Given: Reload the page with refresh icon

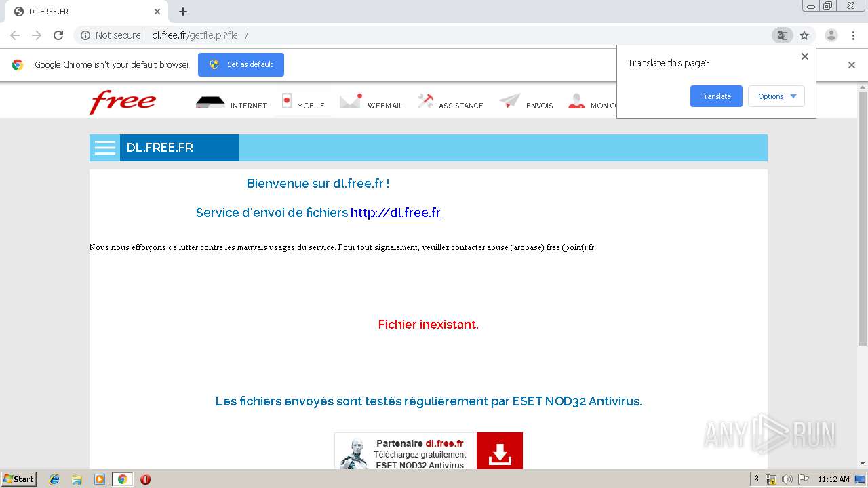Looking at the screenshot, I should pos(58,35).
